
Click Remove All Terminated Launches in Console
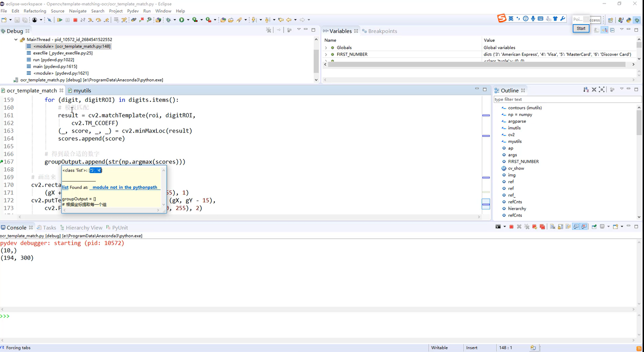coord(527,227)
